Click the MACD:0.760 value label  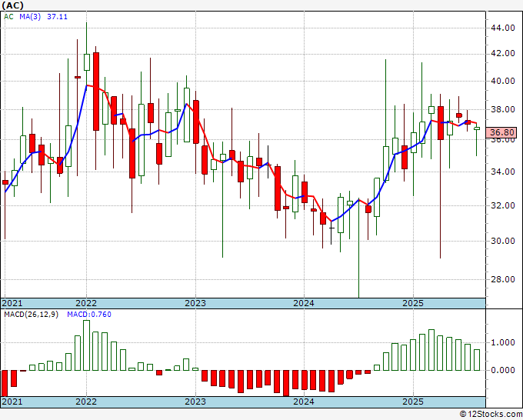(89, 315)
